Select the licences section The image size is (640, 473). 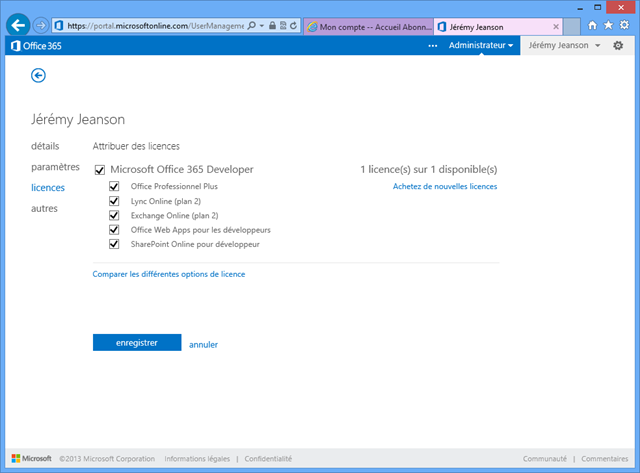[48, 188]
